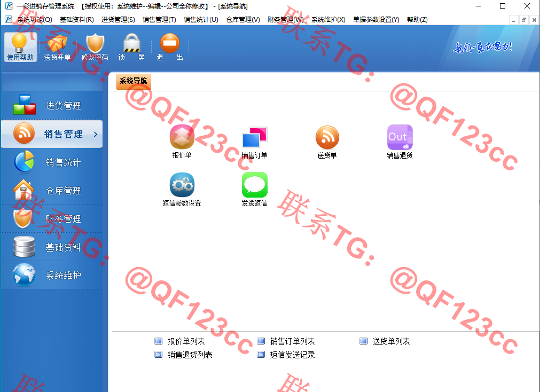Click icon beside 送货单列表
This screenshot has width=540, height=392.
(363, 341)
